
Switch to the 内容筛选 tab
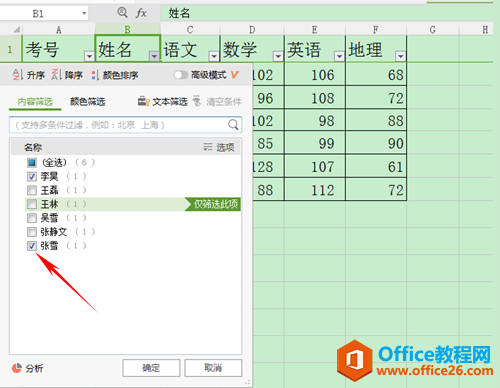pos(35,102)
